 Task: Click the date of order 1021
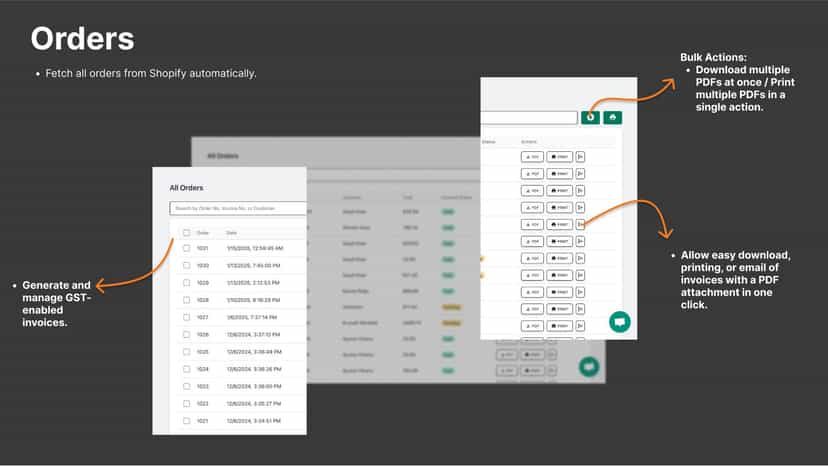point(253,421)
